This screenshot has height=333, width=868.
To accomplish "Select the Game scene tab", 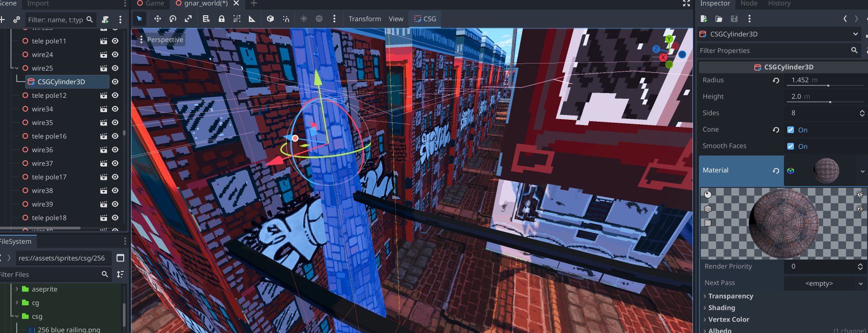I will pos(150,3).
